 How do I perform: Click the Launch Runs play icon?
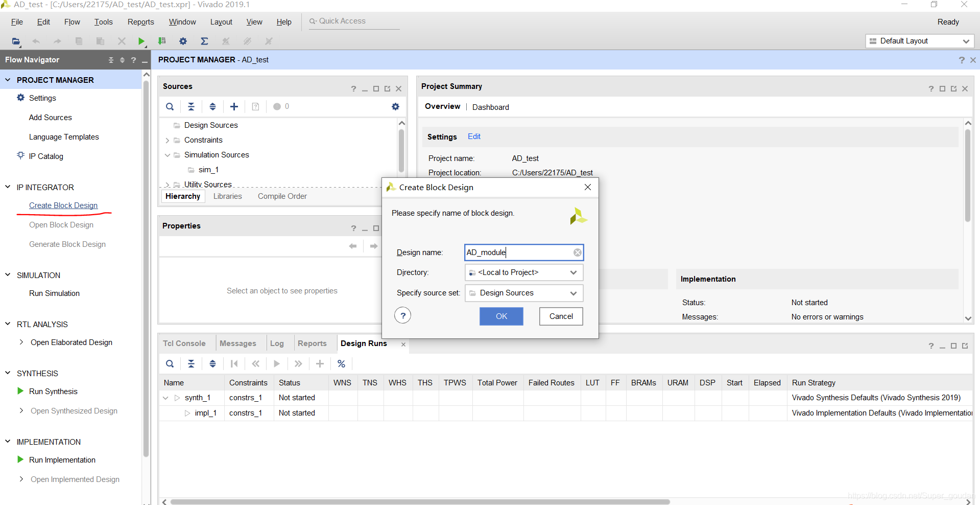(x=277, y=364)
